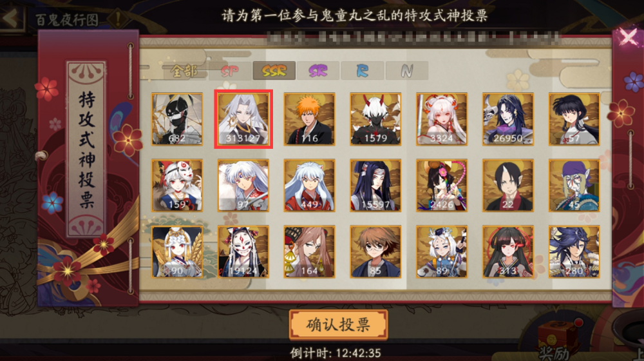Select the shikigami with 3324 votes

[442, 119]
